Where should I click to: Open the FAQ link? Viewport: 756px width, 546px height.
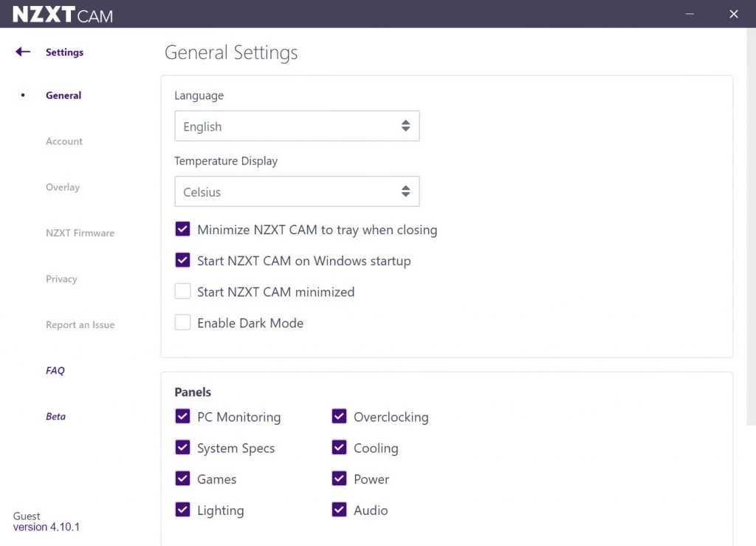[55, 370]
